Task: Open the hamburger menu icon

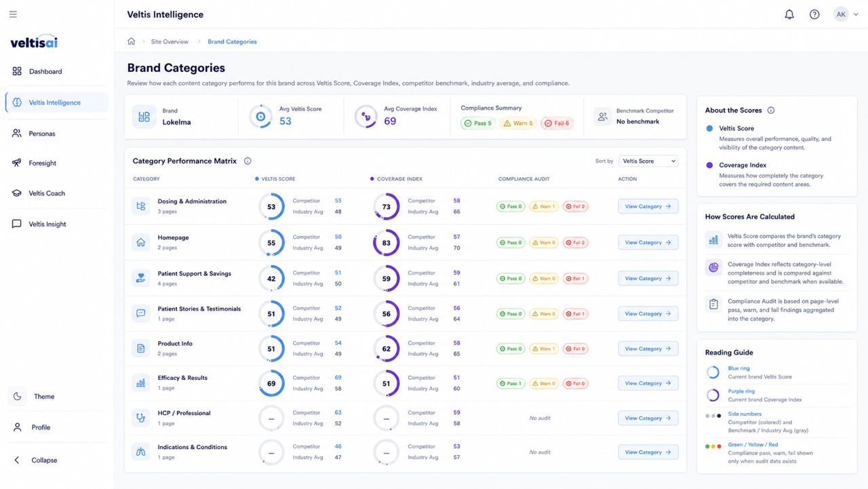Action: [x=13, y=14]
